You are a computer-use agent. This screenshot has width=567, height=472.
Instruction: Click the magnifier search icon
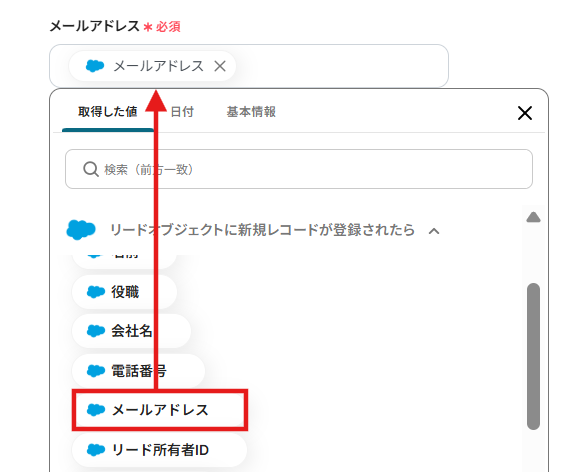pos(91,169)
